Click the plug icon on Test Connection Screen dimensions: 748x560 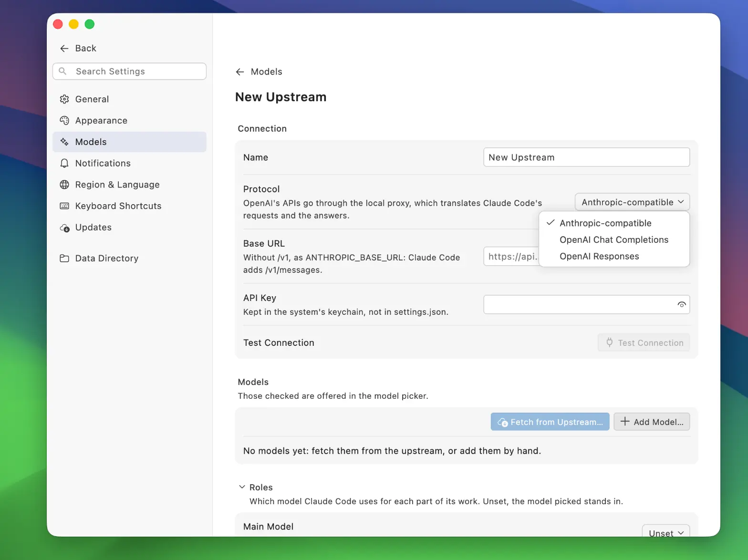610,342
